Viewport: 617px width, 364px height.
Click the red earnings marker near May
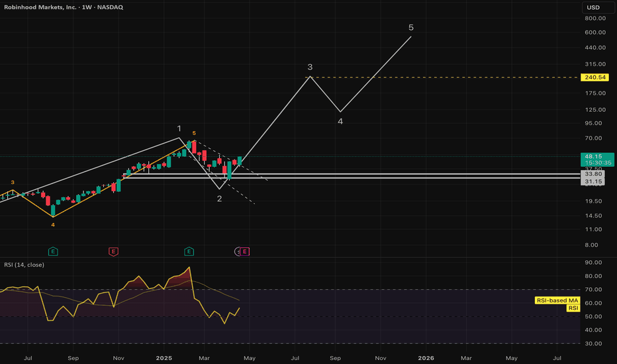coord(245,251)
